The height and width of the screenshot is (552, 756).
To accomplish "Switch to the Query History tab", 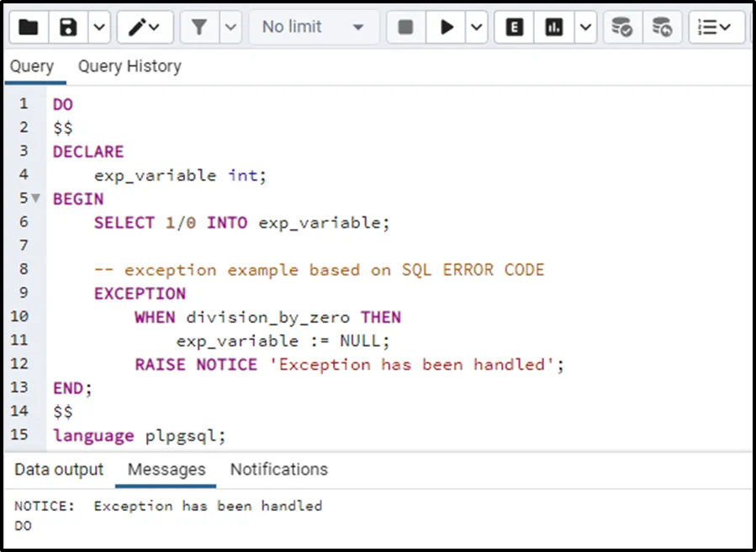I will 130,66.
